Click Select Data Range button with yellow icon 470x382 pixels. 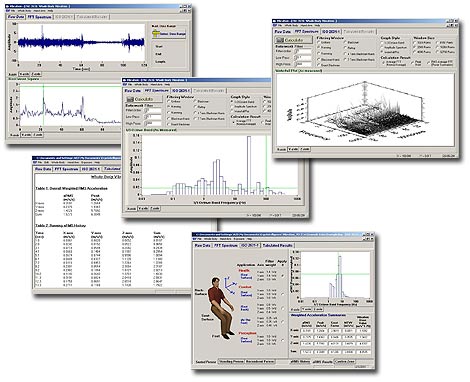pos(169,34)
